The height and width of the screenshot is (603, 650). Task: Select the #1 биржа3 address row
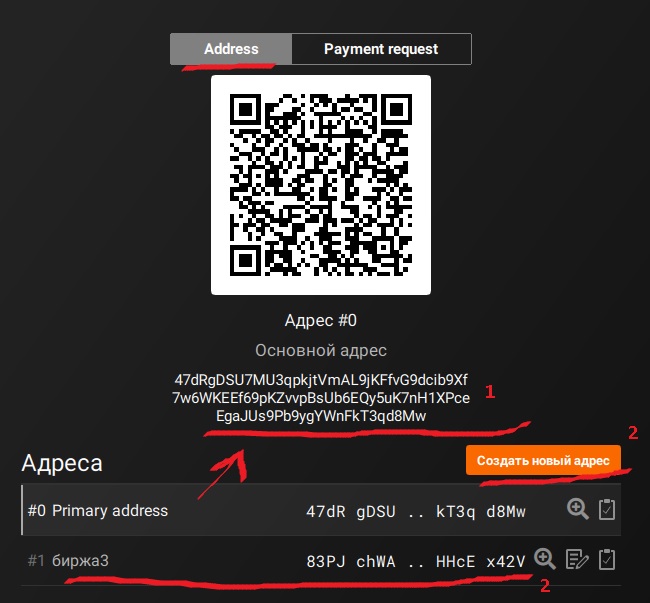321,560
